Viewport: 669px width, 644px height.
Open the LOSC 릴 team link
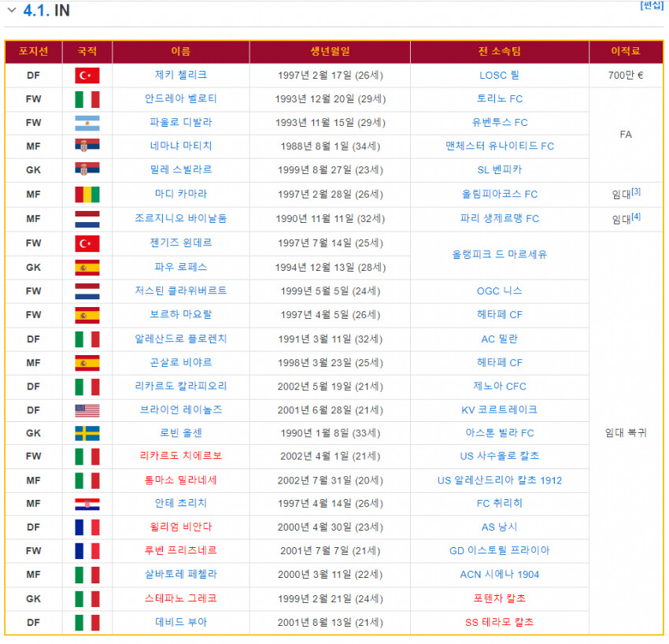(x=499, y=76)
